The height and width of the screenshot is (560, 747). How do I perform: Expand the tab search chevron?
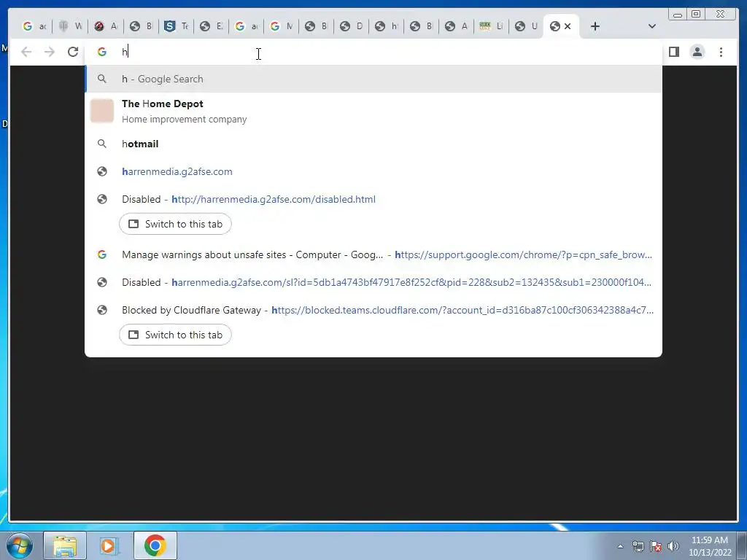(651, 26)
